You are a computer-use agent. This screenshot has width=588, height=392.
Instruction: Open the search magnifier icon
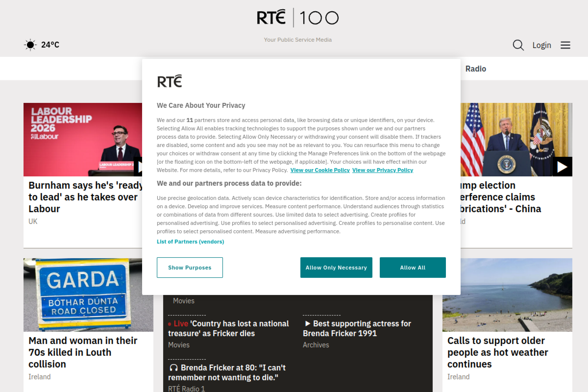coord(518,45)
